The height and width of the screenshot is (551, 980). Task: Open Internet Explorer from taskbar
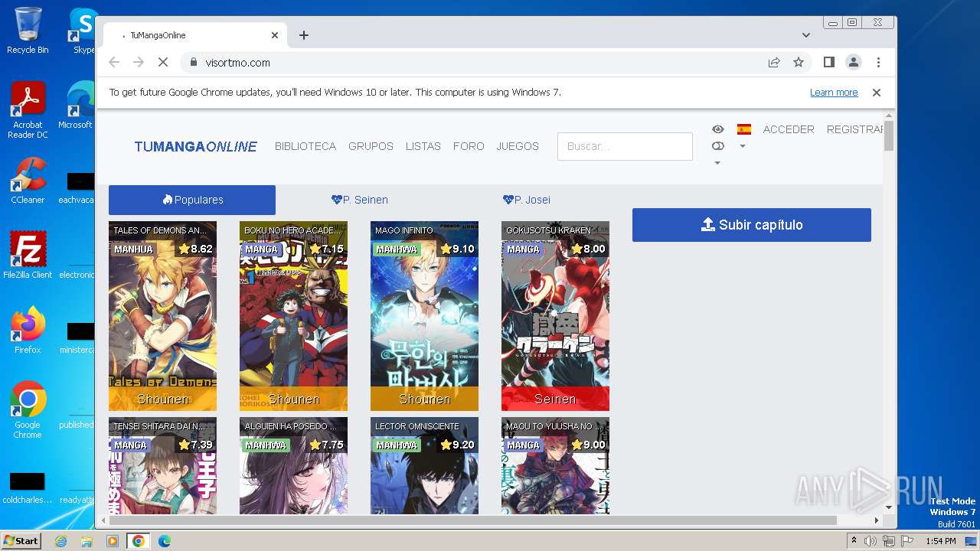coord(60,541)
